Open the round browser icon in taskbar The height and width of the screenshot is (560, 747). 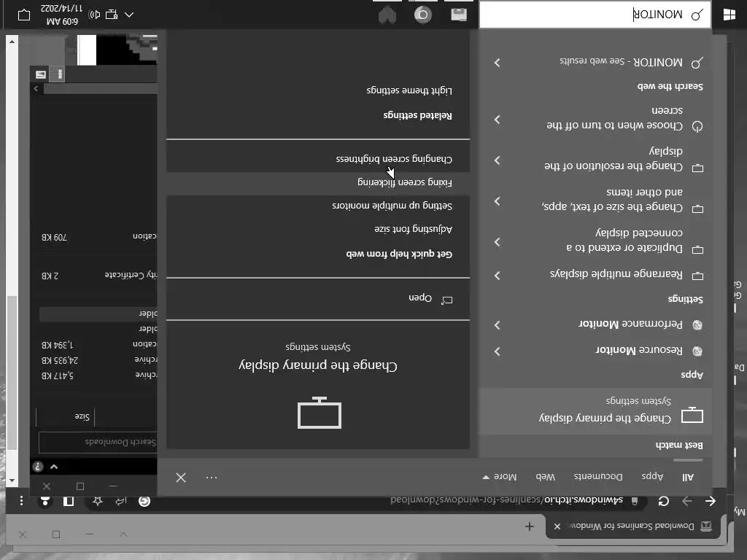tap(422, 15)
